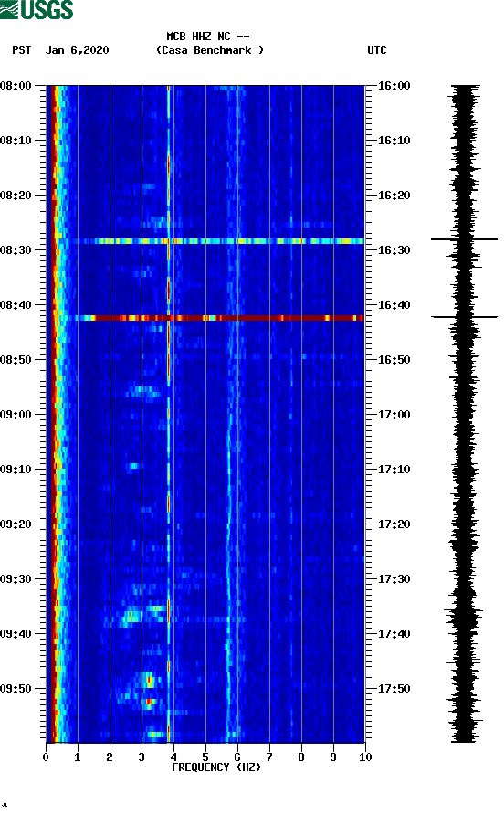Click the 09:00 PST time label
Screen dimensions: 504x815
coord(16,414)
